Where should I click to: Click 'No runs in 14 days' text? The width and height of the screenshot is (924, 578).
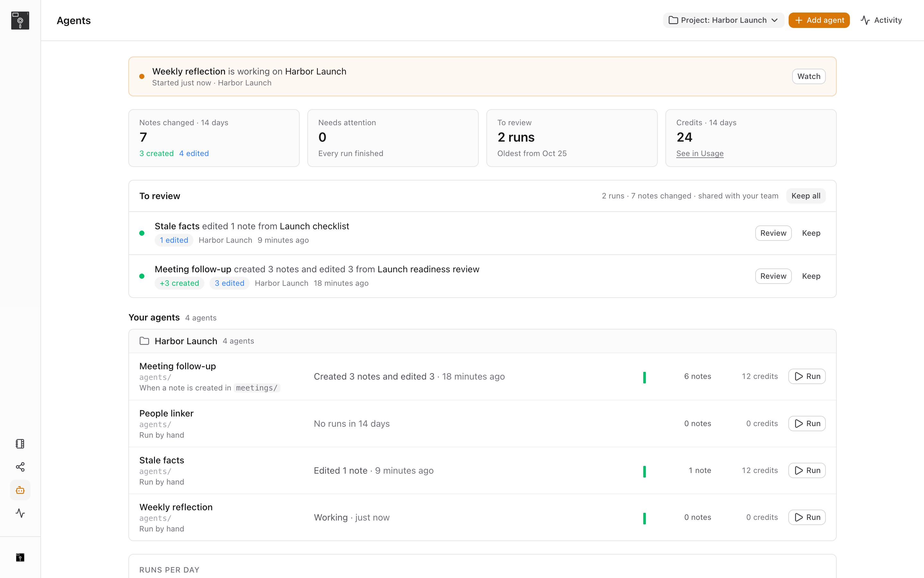[352, 424]
